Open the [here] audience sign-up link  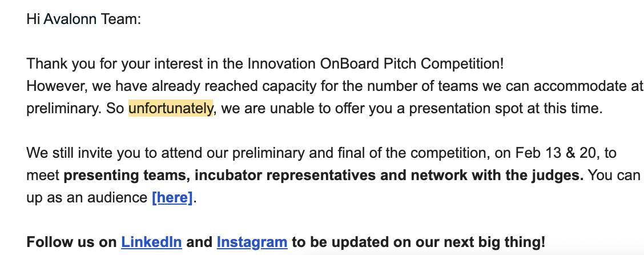click(x=173, y=198)
